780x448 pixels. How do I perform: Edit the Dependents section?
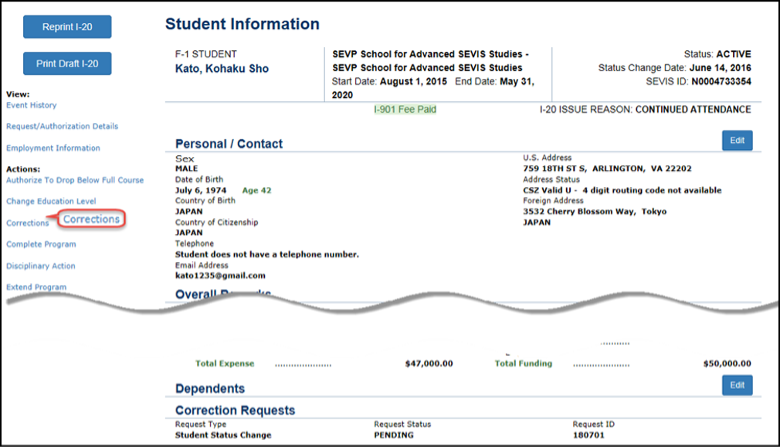click(737, 385)
